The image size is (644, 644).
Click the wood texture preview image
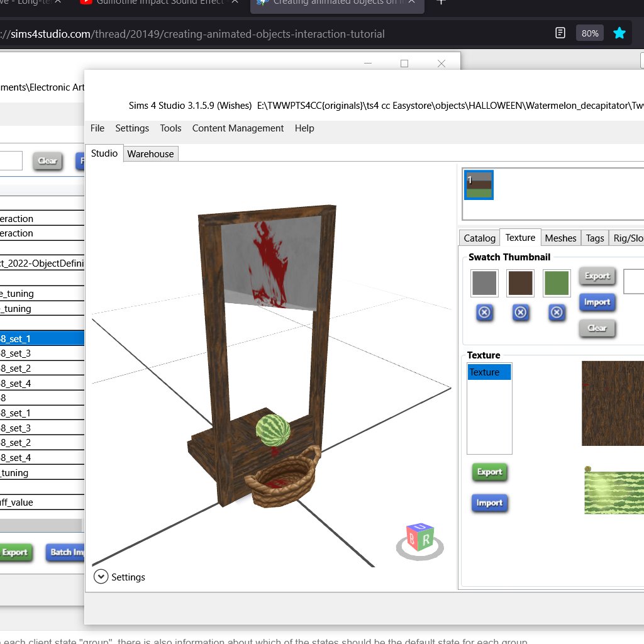point(613,403)
